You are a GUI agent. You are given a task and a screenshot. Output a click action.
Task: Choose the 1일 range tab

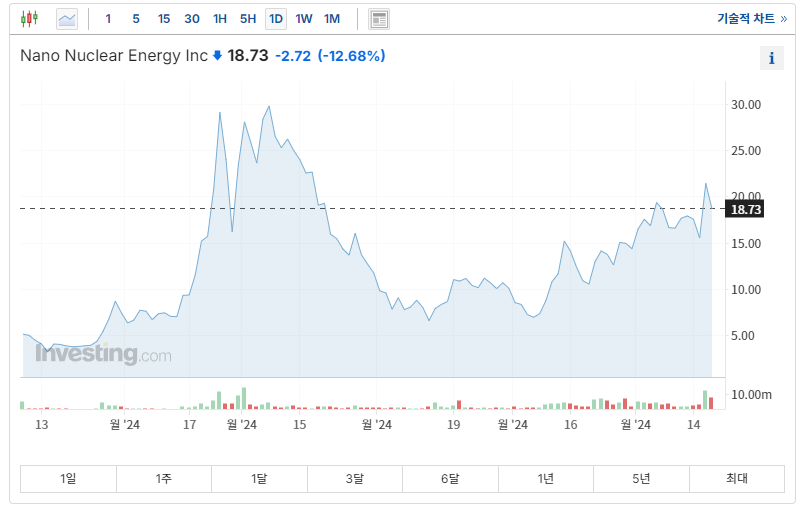[x=68, y=479]
